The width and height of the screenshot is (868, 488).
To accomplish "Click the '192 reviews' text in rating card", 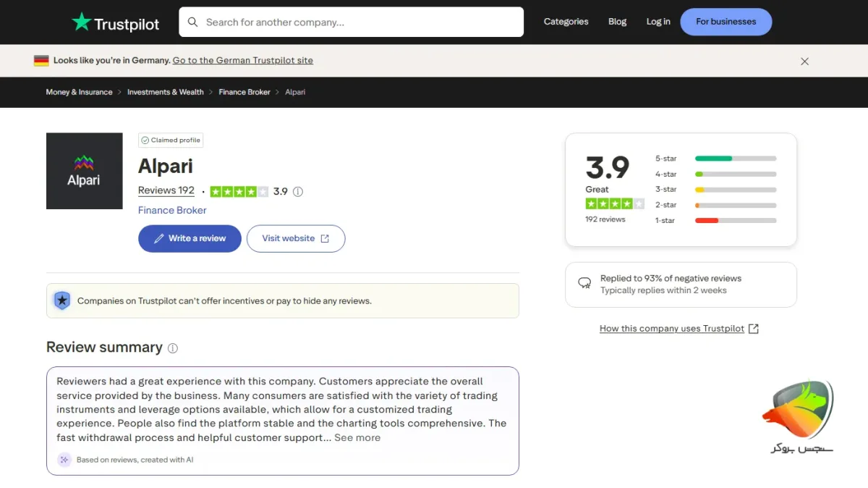I will click(605, 219).
